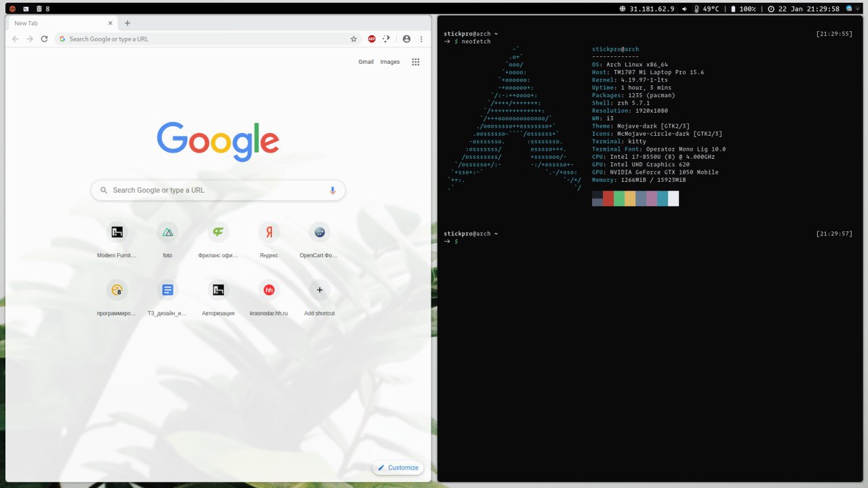Click the date and time in the top bar
The width and height of the screenshot is (868, 488).
[804, 9]
